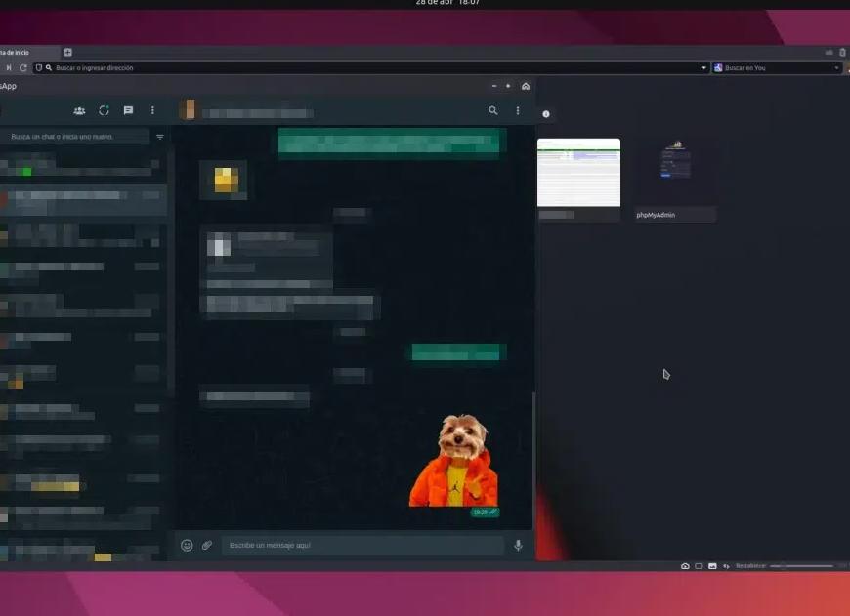Click the Status circle icon in WhatsApp toolbar
850x616 pixels.
pos(104,110)
